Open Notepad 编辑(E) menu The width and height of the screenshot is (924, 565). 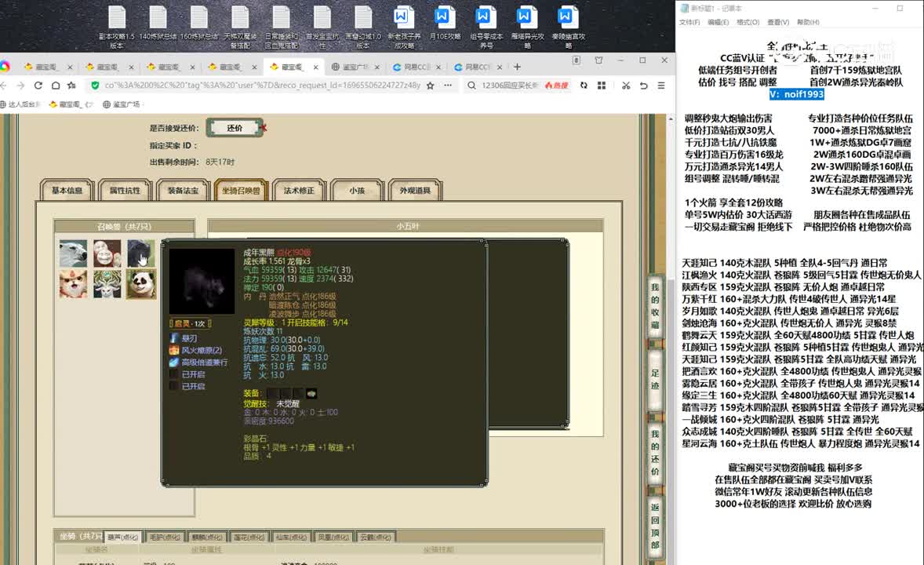click(x=718, y=23)
